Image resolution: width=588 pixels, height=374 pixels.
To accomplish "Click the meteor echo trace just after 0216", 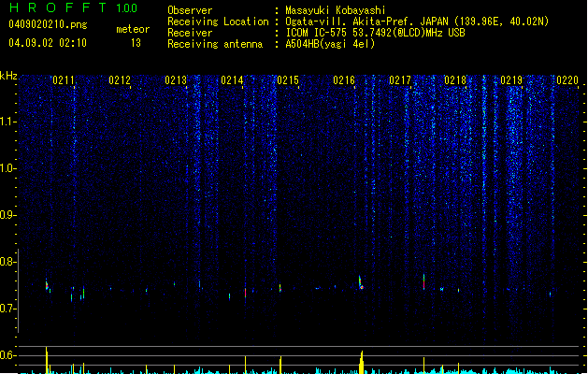I will (361, 282).
